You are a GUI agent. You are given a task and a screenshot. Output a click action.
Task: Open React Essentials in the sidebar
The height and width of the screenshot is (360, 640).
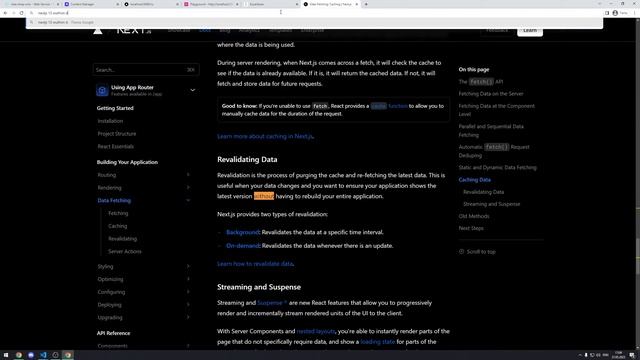[116, 147]
